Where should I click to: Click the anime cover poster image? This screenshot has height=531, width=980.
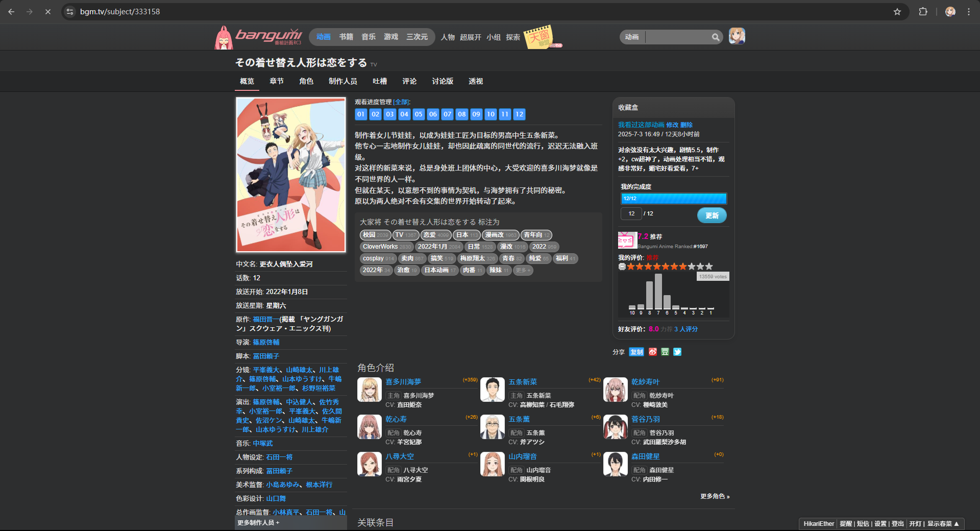click(291, 175)
